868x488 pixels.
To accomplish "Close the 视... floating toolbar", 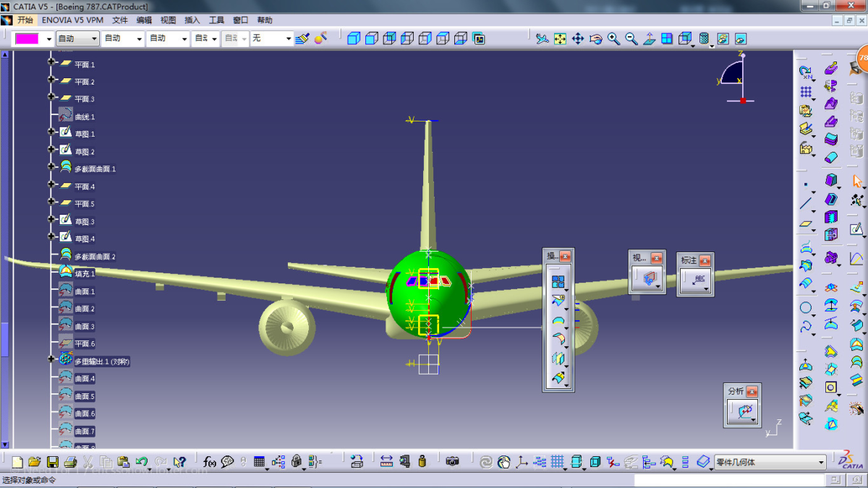I will [657, 257].
